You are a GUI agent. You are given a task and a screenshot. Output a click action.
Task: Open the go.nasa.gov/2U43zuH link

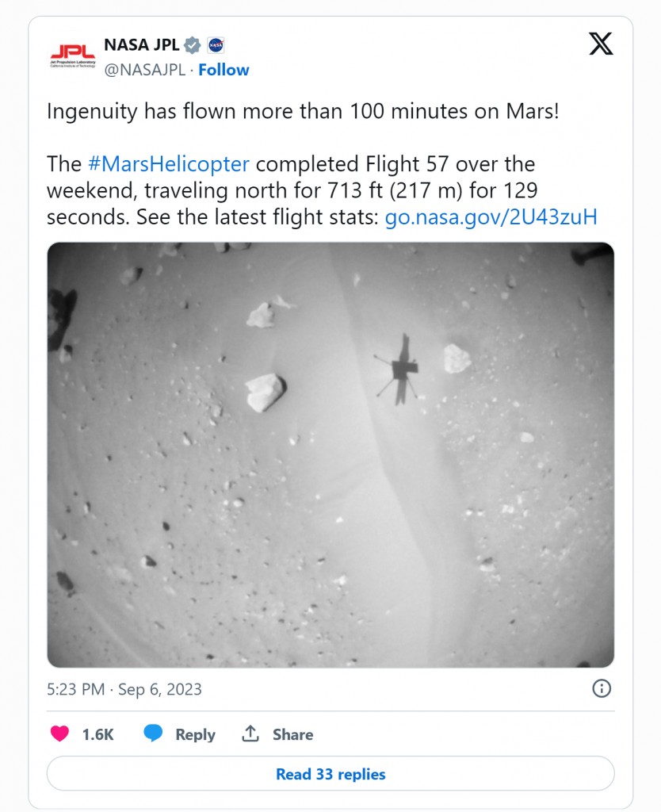tap(491, 217)
